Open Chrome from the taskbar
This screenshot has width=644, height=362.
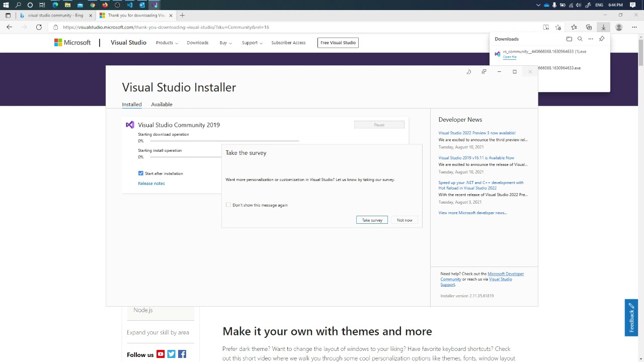coord(93,5)
